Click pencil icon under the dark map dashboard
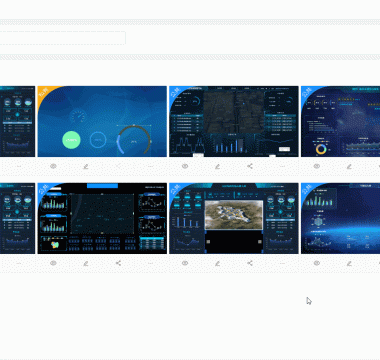 (x=217, y=166)
